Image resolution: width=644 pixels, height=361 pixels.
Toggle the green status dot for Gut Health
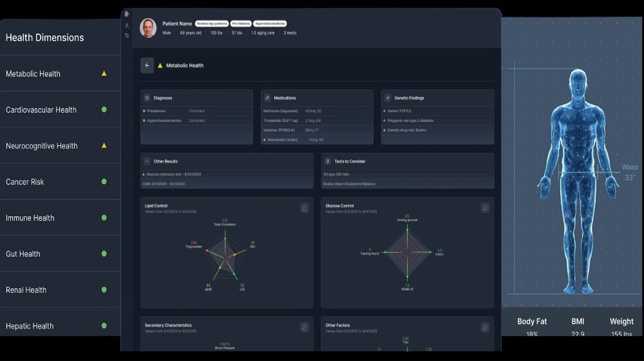tap(103, 254)
